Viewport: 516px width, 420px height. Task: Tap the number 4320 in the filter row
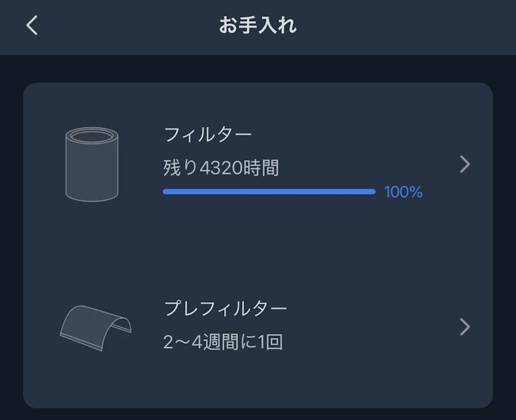220,168
